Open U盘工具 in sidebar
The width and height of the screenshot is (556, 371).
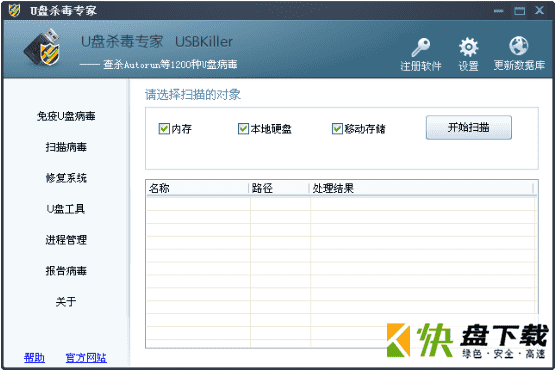66,209
